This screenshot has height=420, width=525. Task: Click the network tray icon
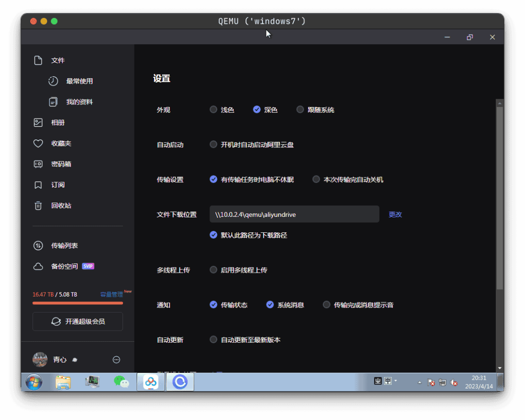click(443, 383)
